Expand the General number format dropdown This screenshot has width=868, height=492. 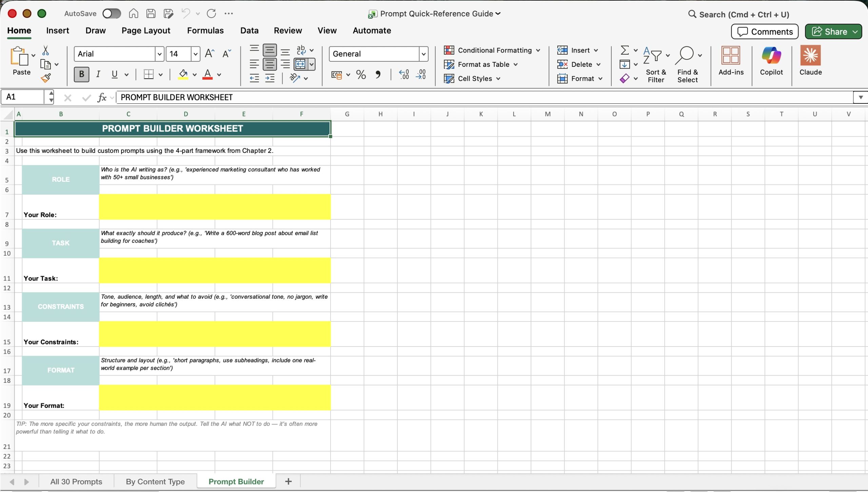tap(423, 54)
